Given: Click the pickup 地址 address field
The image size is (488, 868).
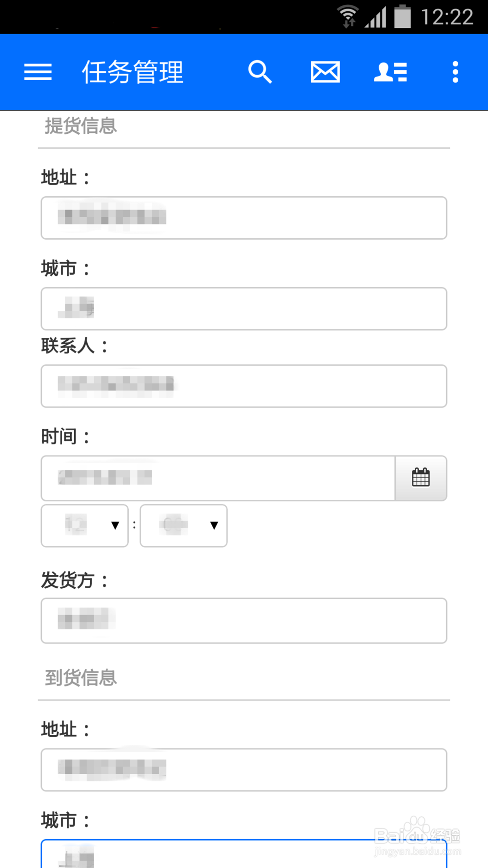Looking at the screenshot, I should pos(244,218).
